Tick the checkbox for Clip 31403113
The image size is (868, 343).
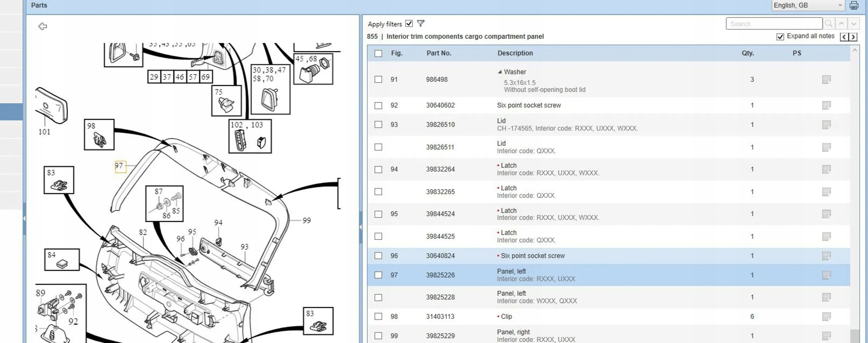(378, 316)
